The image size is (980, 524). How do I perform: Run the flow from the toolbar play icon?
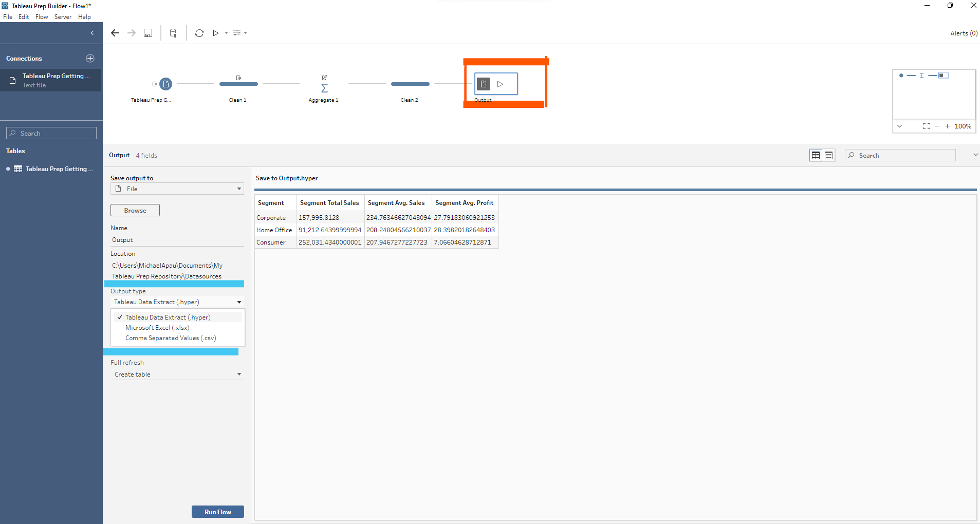(216, 33)
